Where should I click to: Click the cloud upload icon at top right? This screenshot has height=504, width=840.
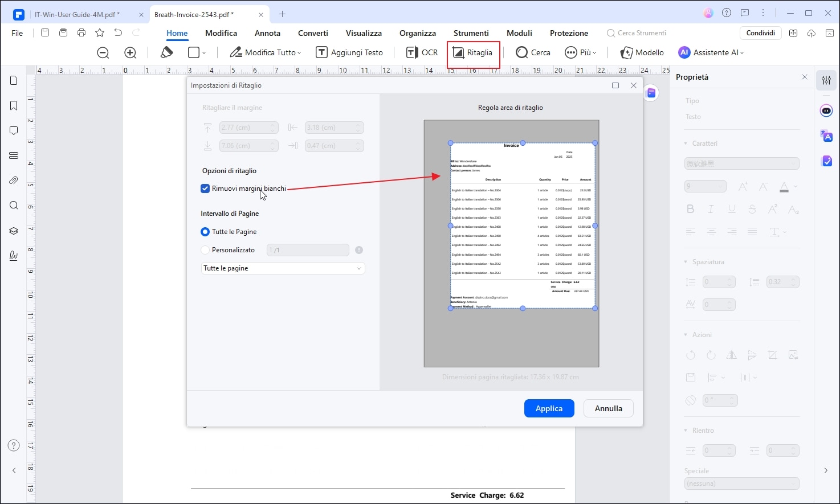(x=812, y=33)
